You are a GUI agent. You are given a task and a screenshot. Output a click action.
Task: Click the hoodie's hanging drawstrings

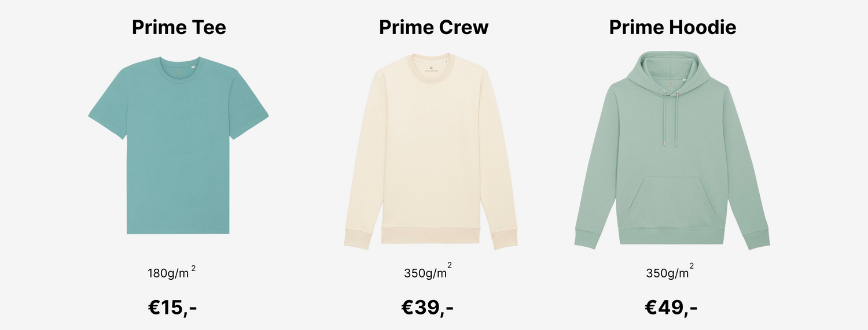pos(672,118)
